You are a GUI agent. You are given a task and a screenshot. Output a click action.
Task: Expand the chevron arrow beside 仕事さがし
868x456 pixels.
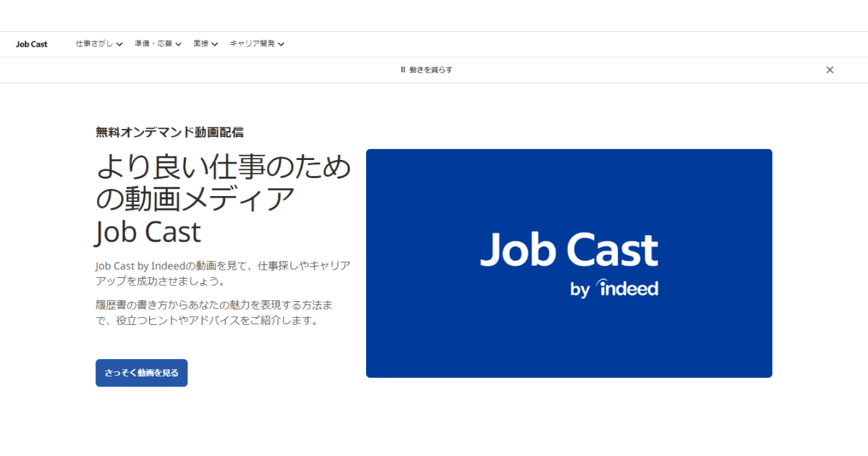pos(119,44)
